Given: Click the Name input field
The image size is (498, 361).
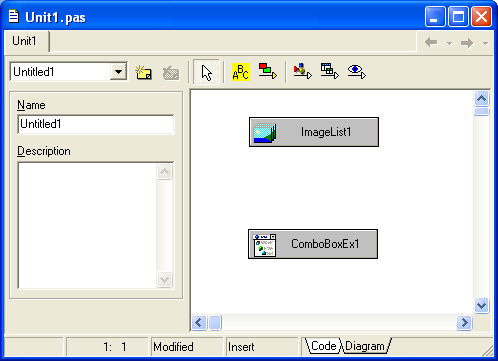Looking at the screenshot, I should (x=96, y=124).
